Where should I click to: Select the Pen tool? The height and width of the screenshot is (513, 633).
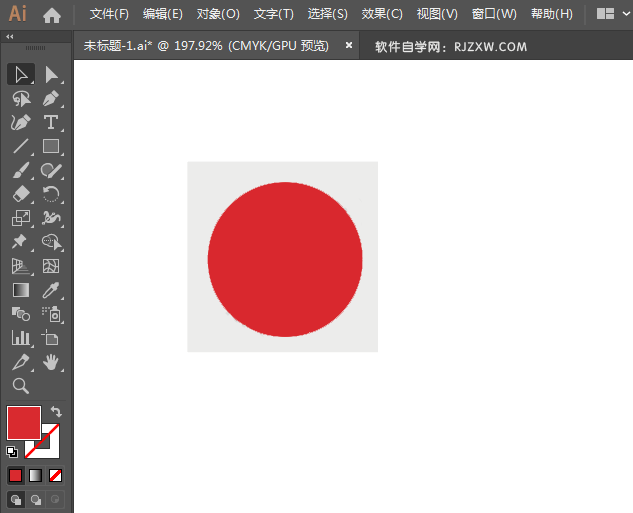[51, 98]
